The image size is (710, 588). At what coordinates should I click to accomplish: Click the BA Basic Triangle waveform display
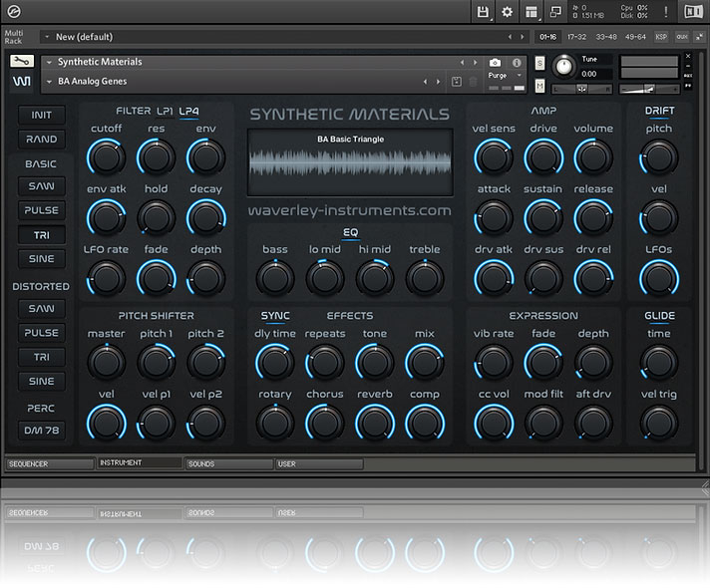349,161
